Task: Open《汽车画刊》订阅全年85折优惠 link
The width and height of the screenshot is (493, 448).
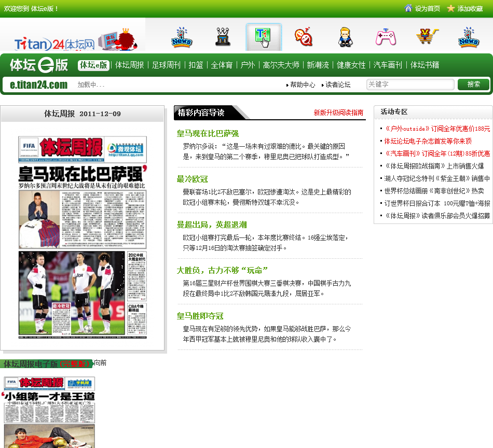Action: coord(437,153)
